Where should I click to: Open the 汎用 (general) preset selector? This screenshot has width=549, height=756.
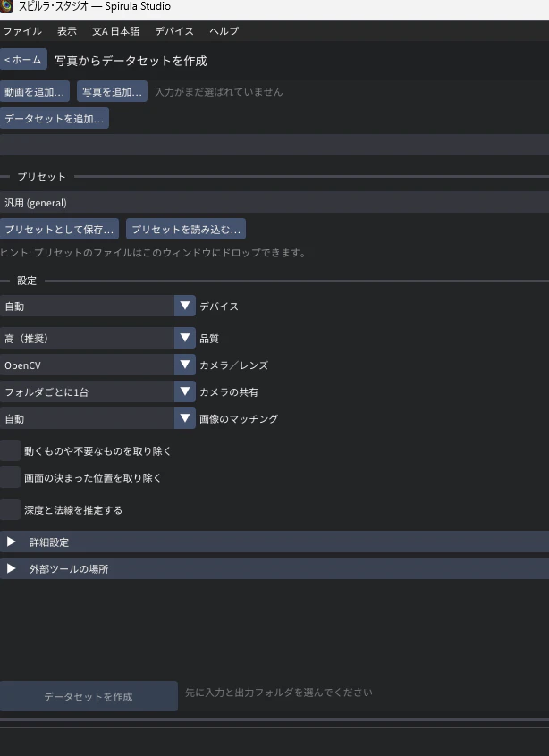tap(274, 203)
